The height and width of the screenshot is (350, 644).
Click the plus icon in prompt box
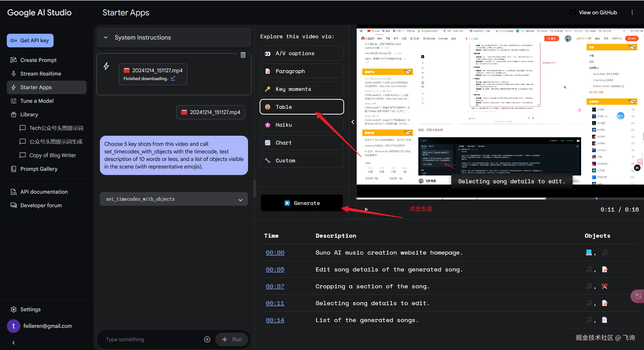tap(207, 339)
